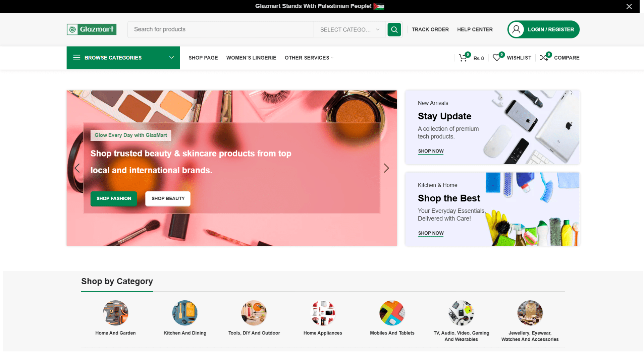This screenshot has width=644, height=362.
Task: Go to Shop Page menu item
Action: pyautogui.click(x=203, y=58)
